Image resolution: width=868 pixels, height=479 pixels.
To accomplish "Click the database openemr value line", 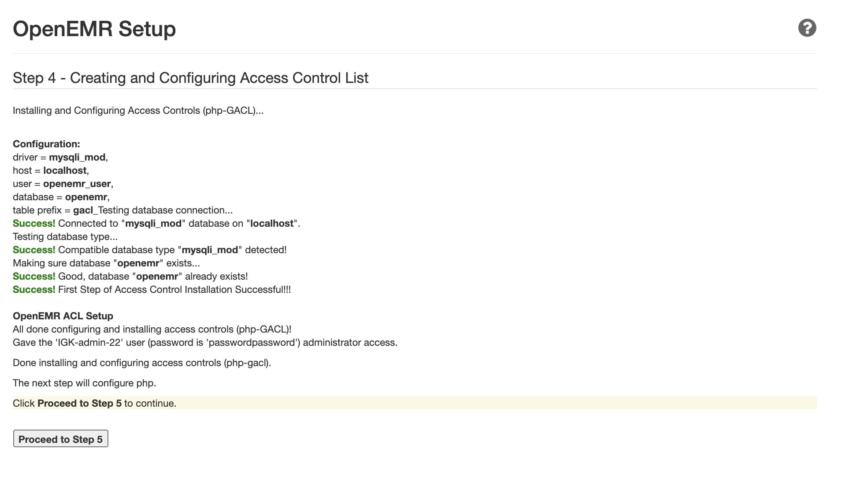I will 61,197.
